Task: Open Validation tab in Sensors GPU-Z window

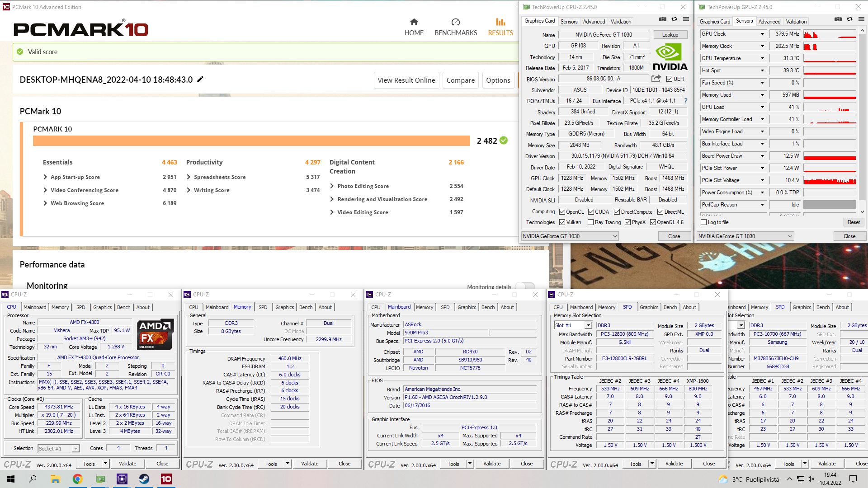Action: pyautogui.click(x=796, y=21)
